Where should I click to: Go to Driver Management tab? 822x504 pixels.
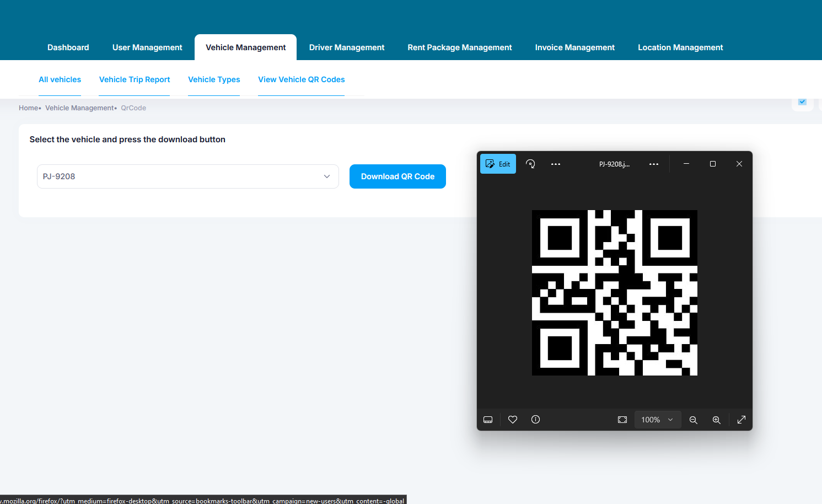pyautogui.click(x=347, y=47)
